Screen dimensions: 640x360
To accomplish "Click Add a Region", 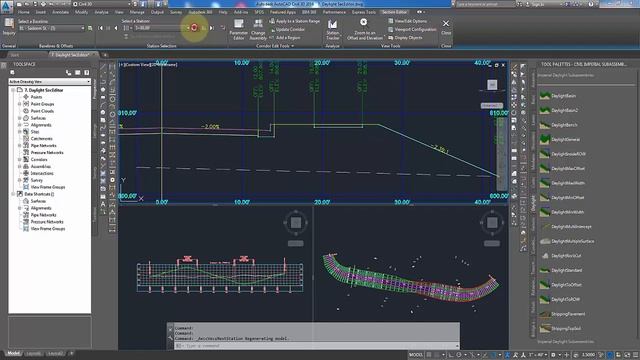I will (285, 38).
